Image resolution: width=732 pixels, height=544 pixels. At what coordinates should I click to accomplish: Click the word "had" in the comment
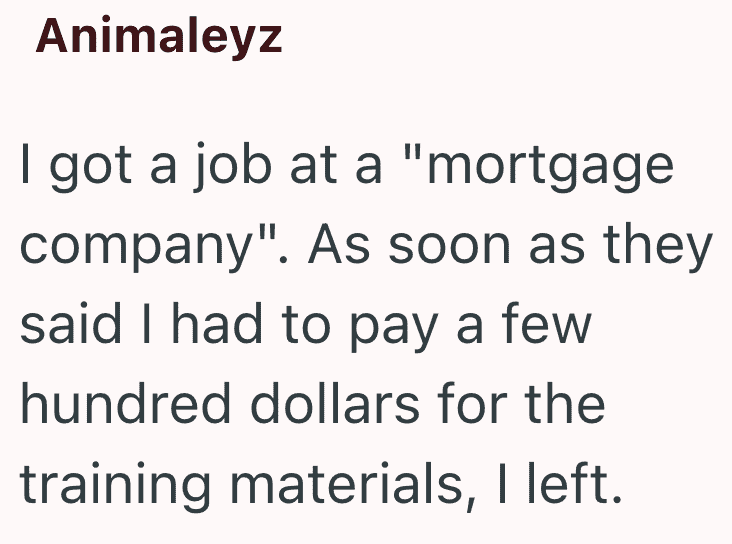click(217, 323)
